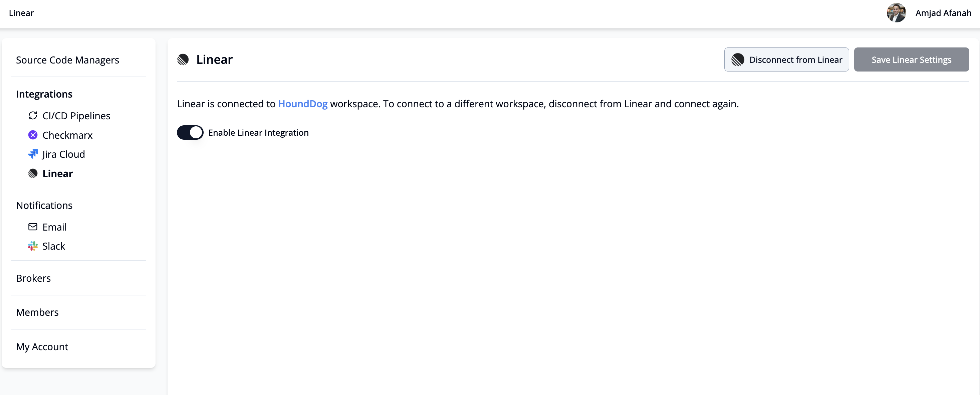This screenshot has height=395, width=980.
Task: Click the Jira Cloud logo icon
Action: click(33, 154)
